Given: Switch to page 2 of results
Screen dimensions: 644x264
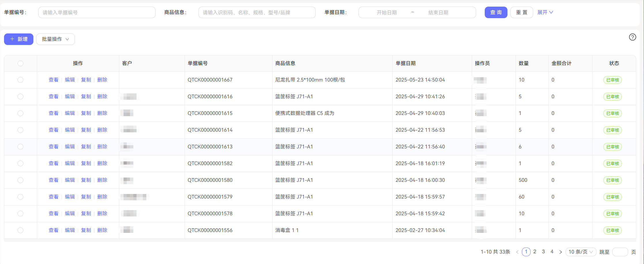Looking at the screenshot, I should tap(535, 252).
